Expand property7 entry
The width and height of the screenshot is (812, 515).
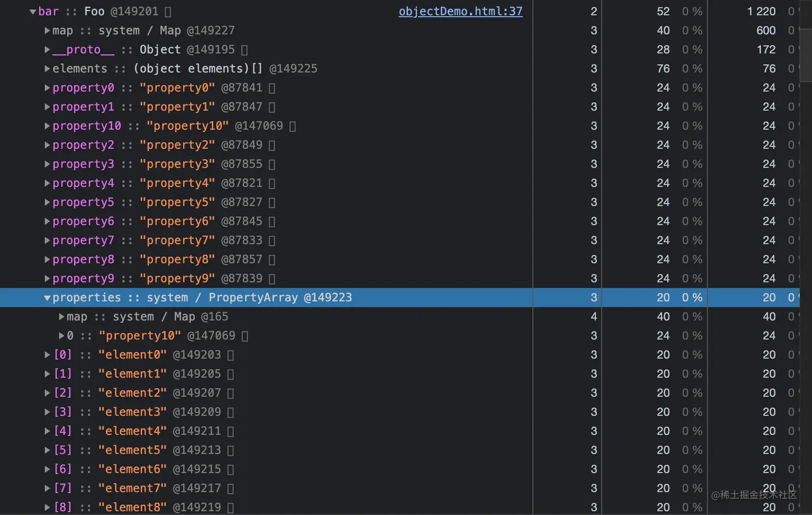point(47,240)
